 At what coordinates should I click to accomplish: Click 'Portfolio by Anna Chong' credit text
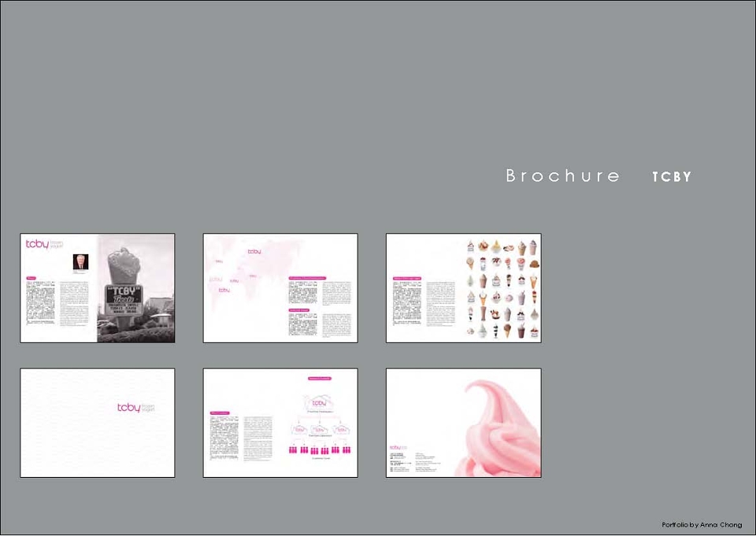tap(702, 524)
